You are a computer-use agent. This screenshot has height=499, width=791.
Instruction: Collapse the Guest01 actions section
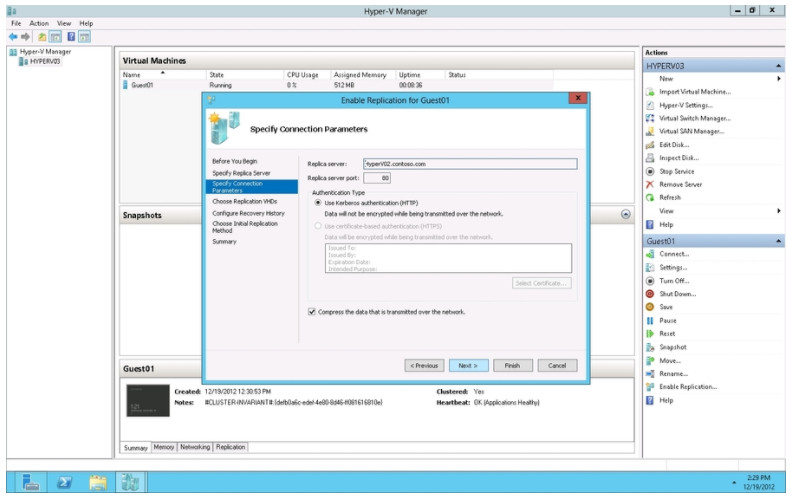778,241
